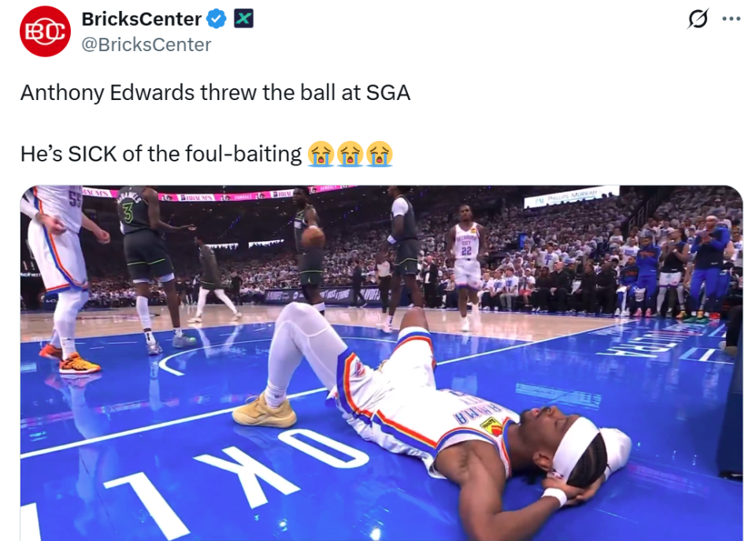Click the X affiliate badge beside the name
The height and width of the screenshot is (541, 756).
click(x=243, y=19)
